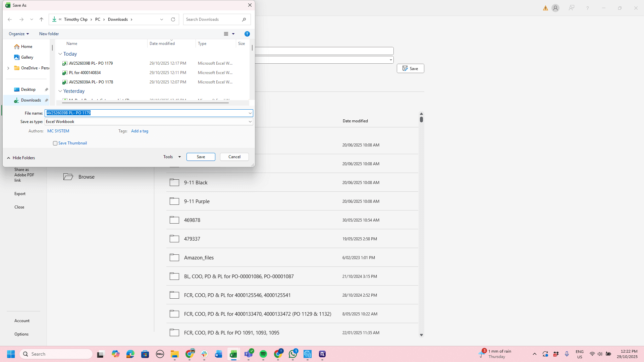
Task: Click the Back arrow in Save As dialog
Action: coord(10,19)
